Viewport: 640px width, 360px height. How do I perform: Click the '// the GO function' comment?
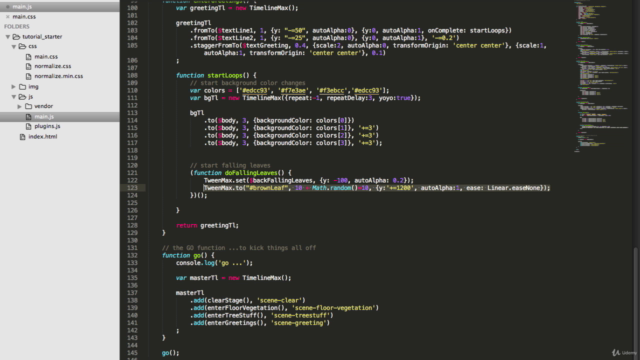239,248
